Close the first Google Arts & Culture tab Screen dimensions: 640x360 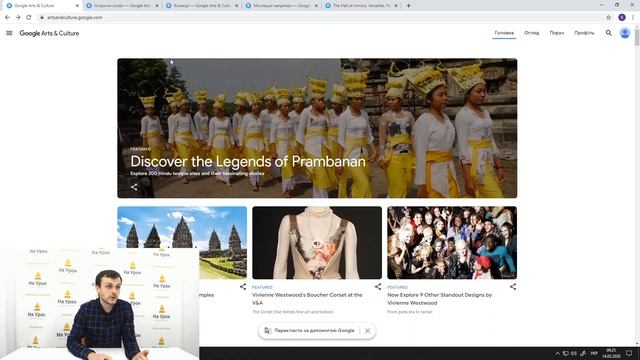click(x=77, y=6)
